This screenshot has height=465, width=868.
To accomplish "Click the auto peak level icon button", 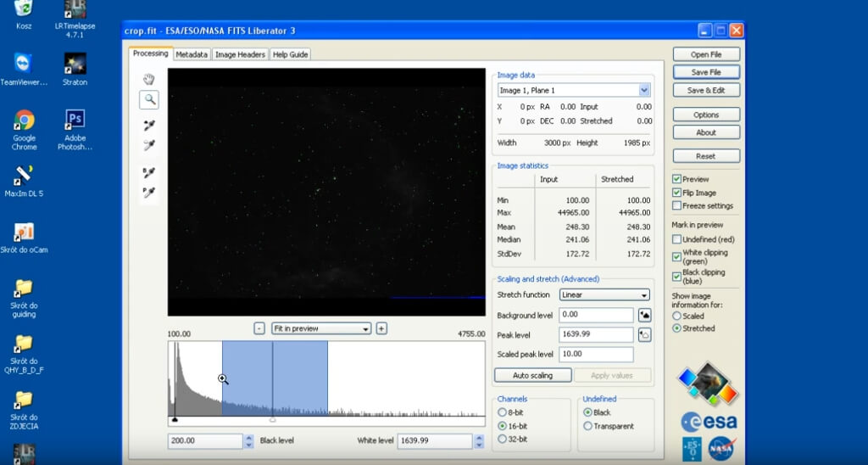I will click(644, 335).
